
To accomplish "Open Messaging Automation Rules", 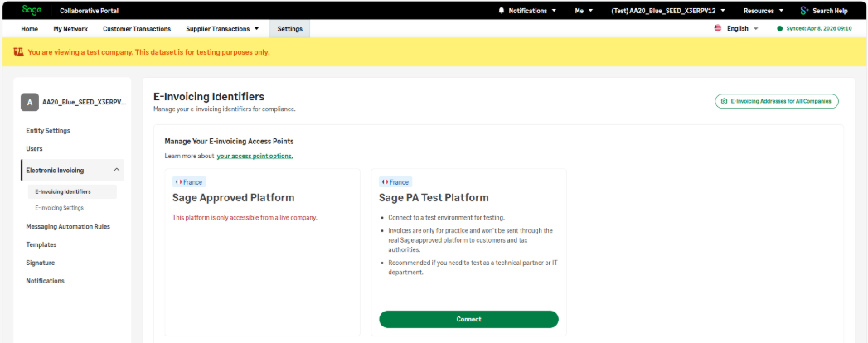I will pos(68,226).
